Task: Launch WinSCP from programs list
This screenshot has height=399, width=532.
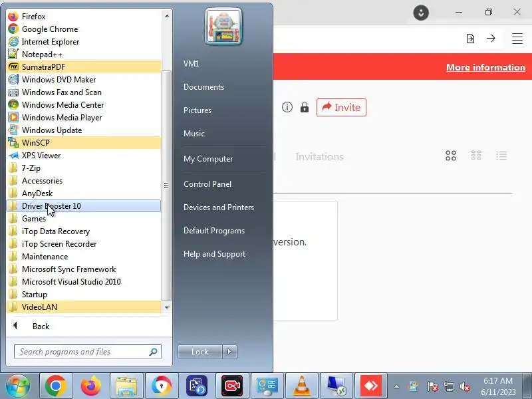Action: (x=84, y=142)
